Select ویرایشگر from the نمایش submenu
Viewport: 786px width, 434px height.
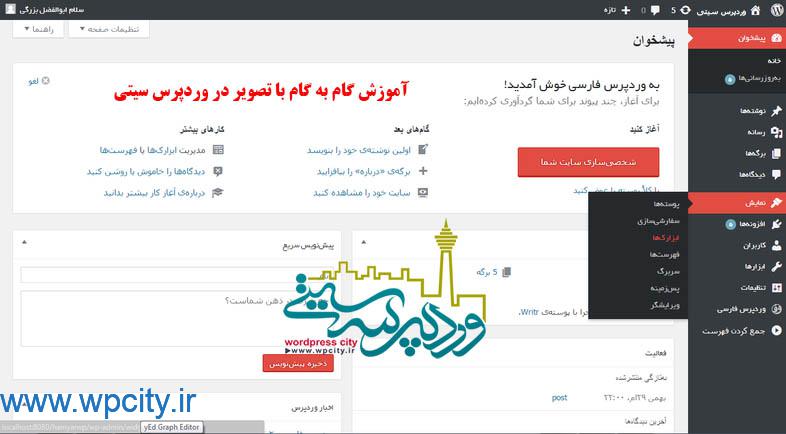[x=665, y=305]
